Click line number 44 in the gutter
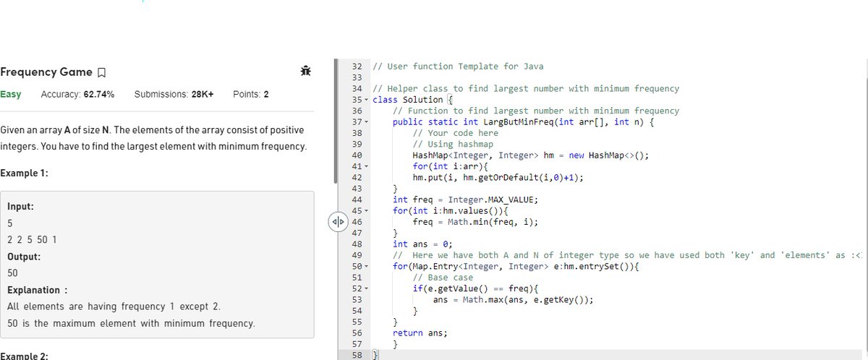The image size is (868, 360). 356,200
